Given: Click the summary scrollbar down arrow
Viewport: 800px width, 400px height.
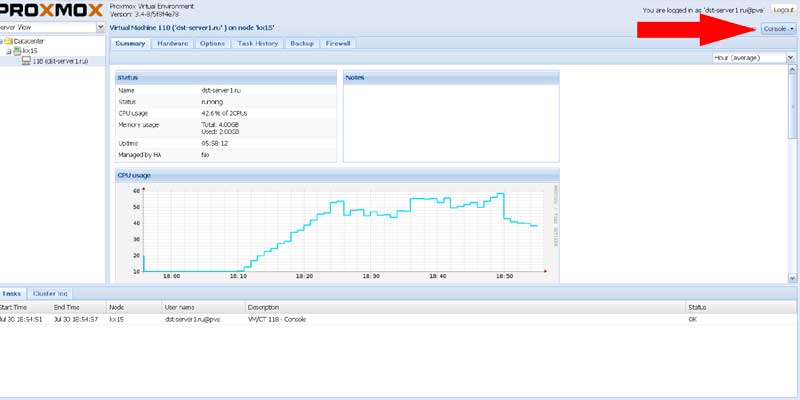Looking at the screenshot, I should click(x=792, y=278).
